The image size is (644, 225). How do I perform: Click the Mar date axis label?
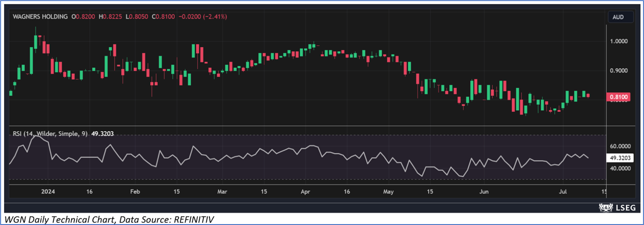[222, 192]
